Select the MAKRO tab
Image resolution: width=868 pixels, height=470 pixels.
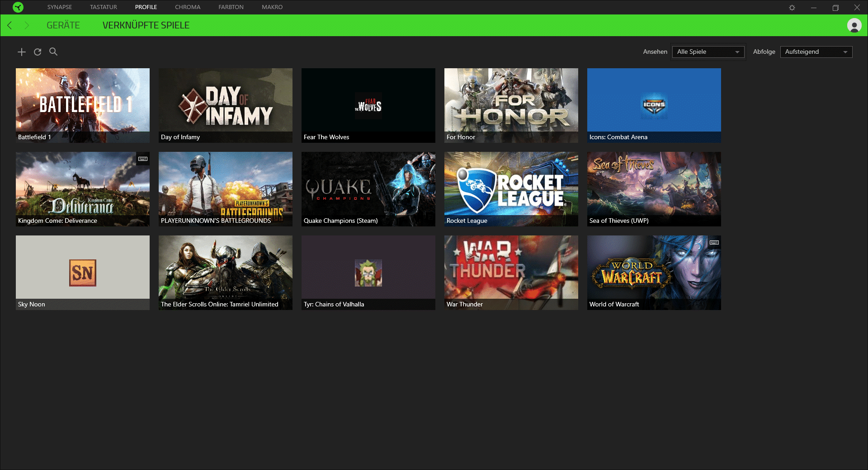272,7
